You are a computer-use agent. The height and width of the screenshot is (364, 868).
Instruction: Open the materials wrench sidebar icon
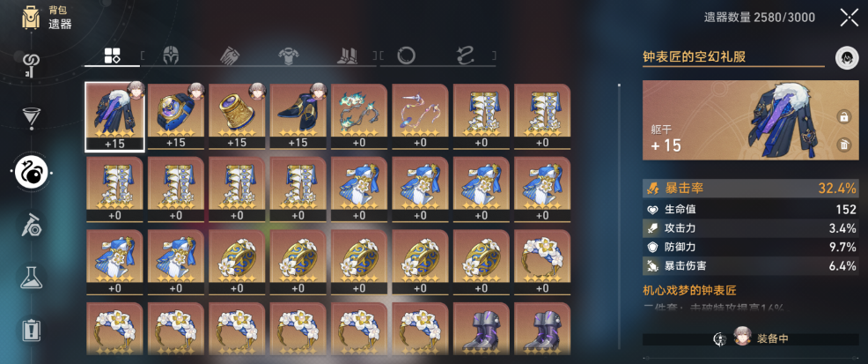[x=31, y=226]
